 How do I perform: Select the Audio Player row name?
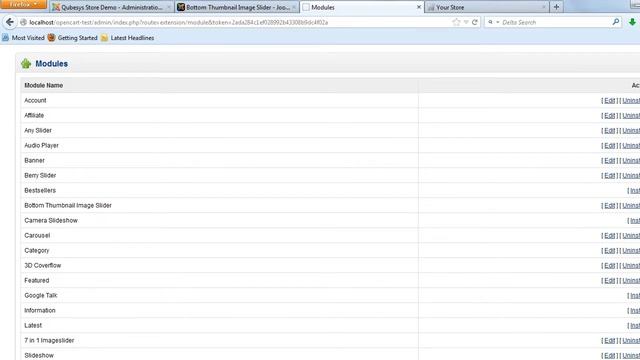point(41,146)
